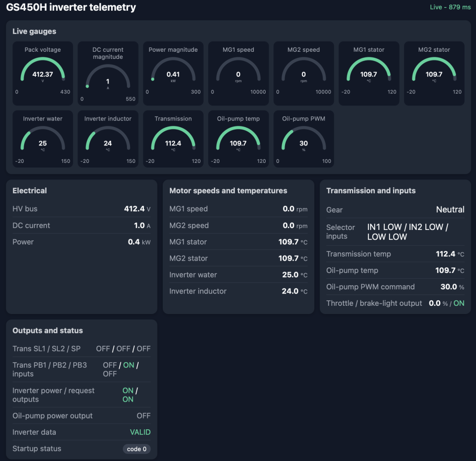The image size is (476, 461).
Task: Click the Inverter inductor gauge showing 24
Action: click(108, 139)
